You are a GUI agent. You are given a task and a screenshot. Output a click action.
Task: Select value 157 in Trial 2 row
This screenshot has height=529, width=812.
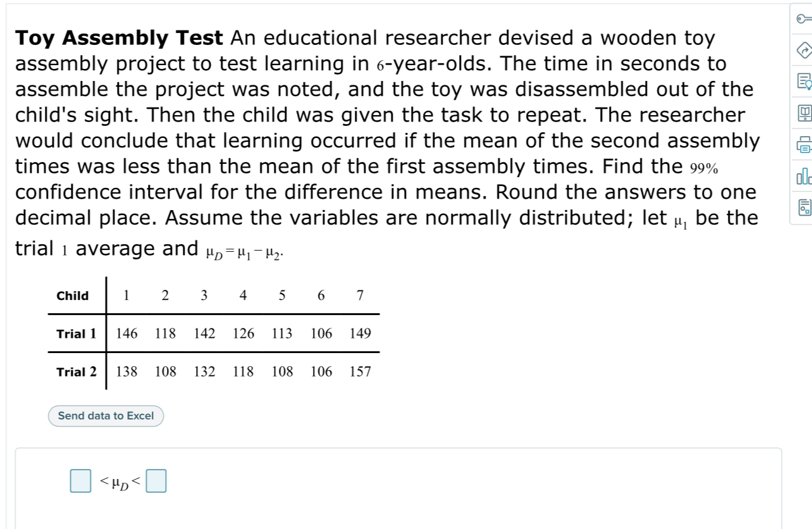click(x=360, y=372)
